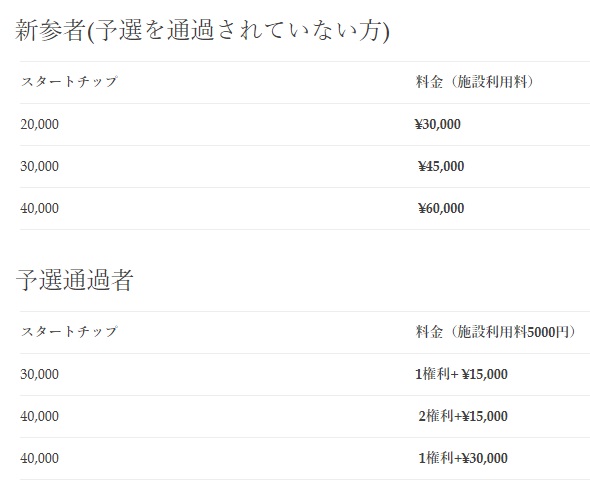Click the 予選通過者 section heading
The width and height of the screenshot is (590, 500).
[x=75, y=280]
